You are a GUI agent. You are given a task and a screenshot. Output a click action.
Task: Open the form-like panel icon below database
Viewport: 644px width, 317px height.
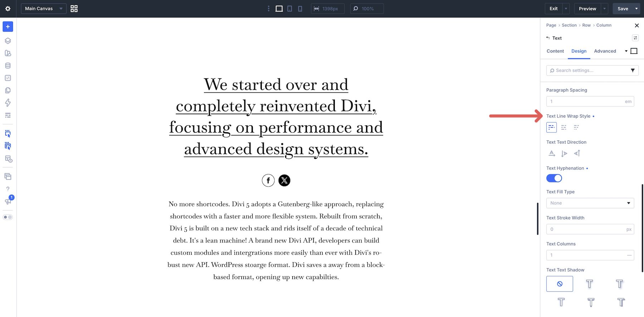[x=8, y=78]
